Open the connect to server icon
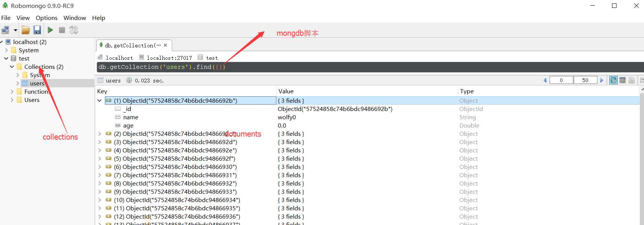 click(x=5, y=30)
